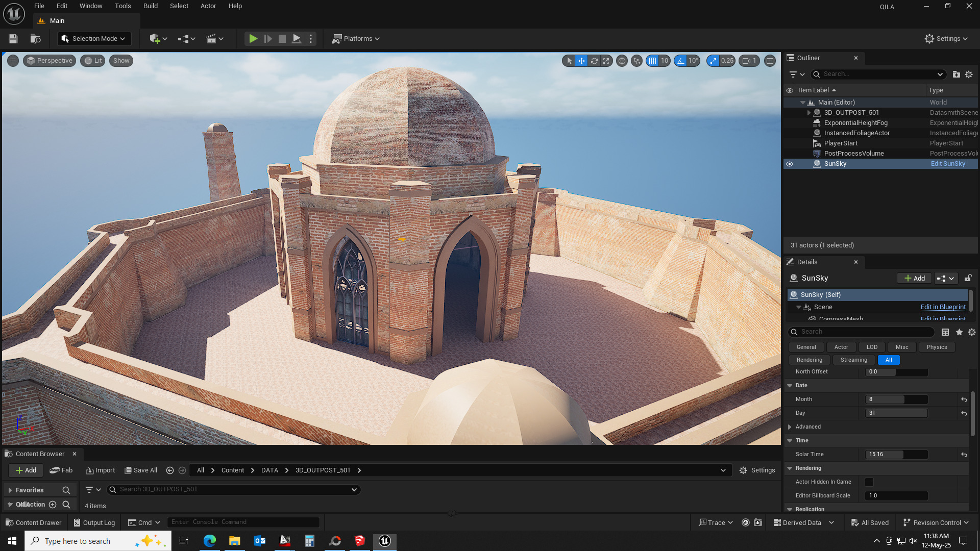Image resolution: width=980 pixels, height=551 pixels.
Task: Toggle rotation snapping angle icon
Action: tap(680, 61)
